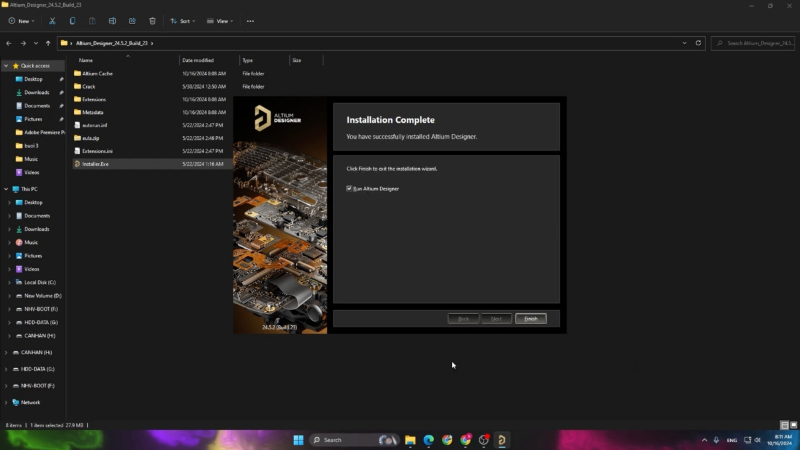Screen dimensions: 800x450
Task: Collapse the This PC section
Action: click(x=6, y=189)
